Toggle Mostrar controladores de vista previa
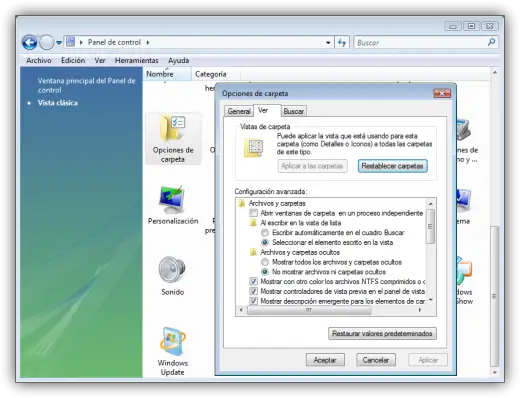This screenshot has height=398, width=520. tap(254, 291)
